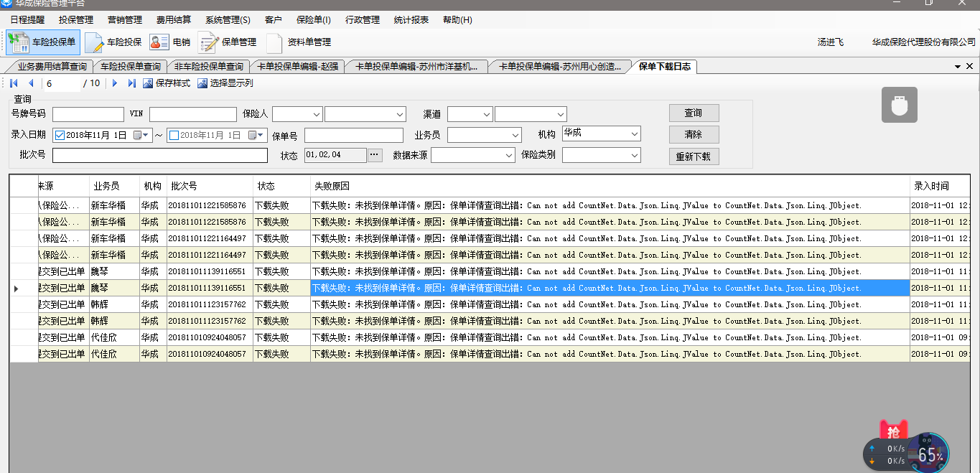Expand first 渠道 dropdown

pos(487,114)
